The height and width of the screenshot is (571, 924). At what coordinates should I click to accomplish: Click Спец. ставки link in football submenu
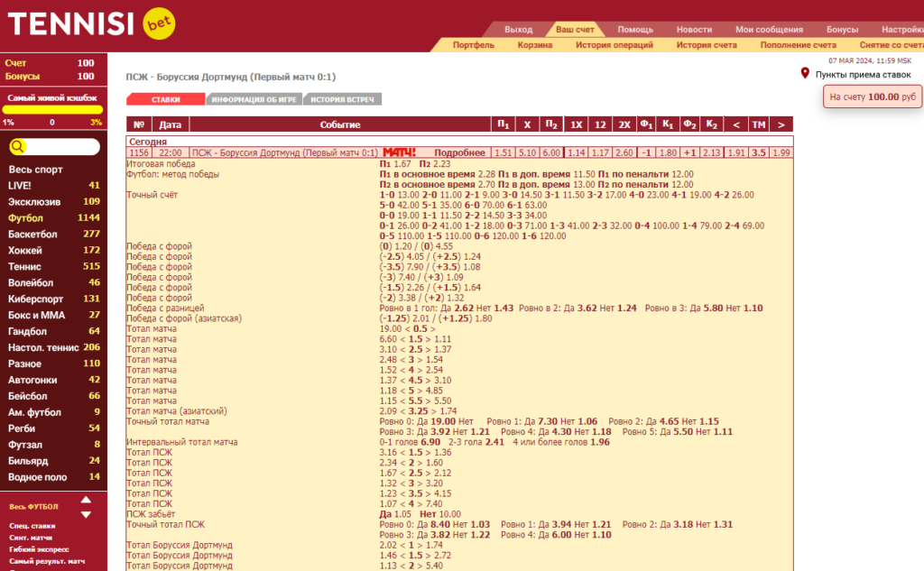pyautogui.click(x=32, y=526)
